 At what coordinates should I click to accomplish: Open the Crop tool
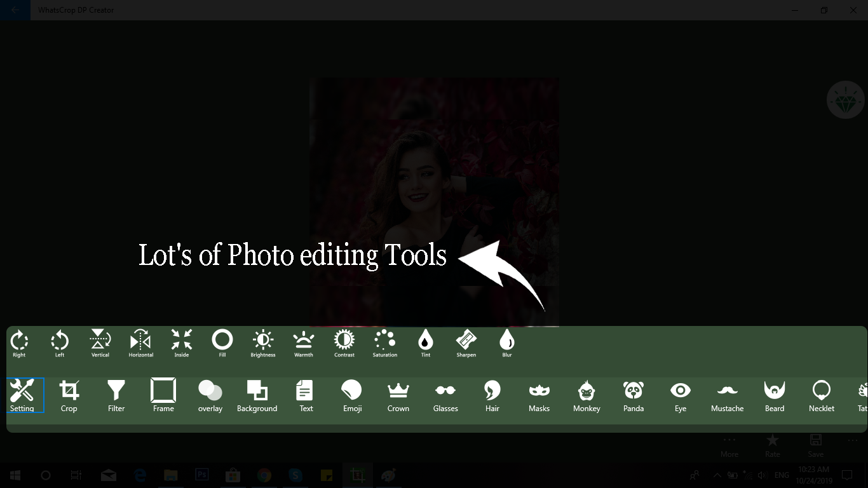(x=69, y=395)
